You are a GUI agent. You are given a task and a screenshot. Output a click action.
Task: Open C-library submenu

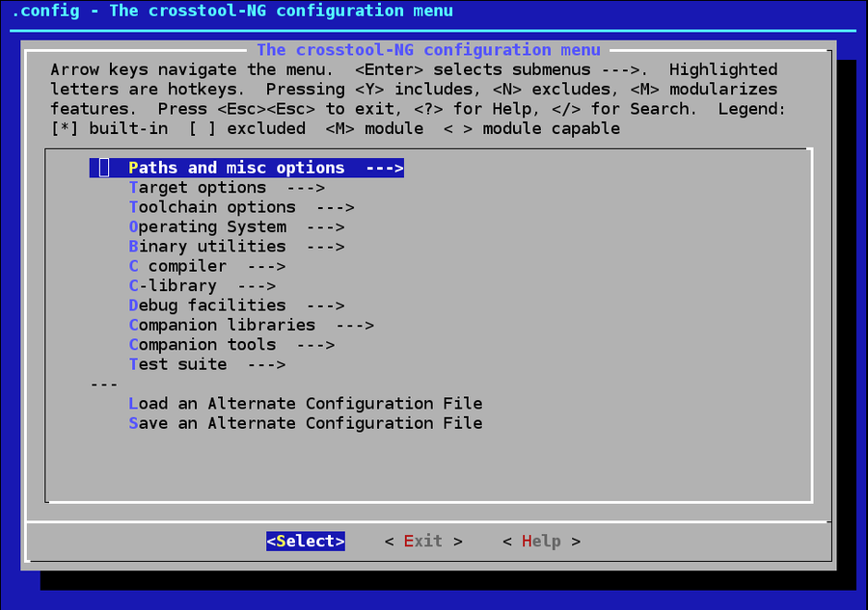203,286
